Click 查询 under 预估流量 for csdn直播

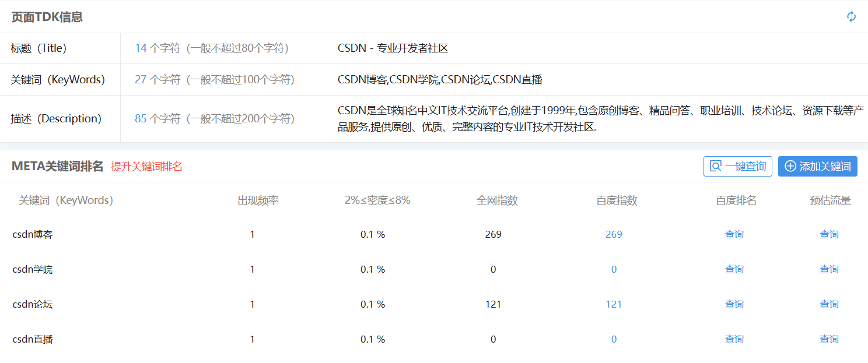829,339
